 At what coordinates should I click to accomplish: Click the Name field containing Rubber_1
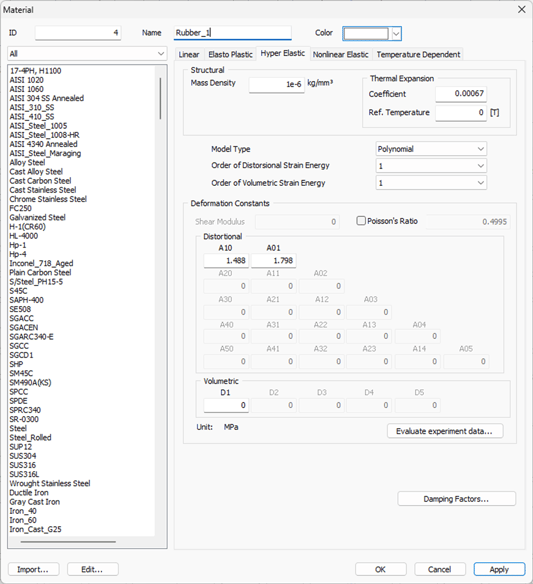click(x=232, y=33)
